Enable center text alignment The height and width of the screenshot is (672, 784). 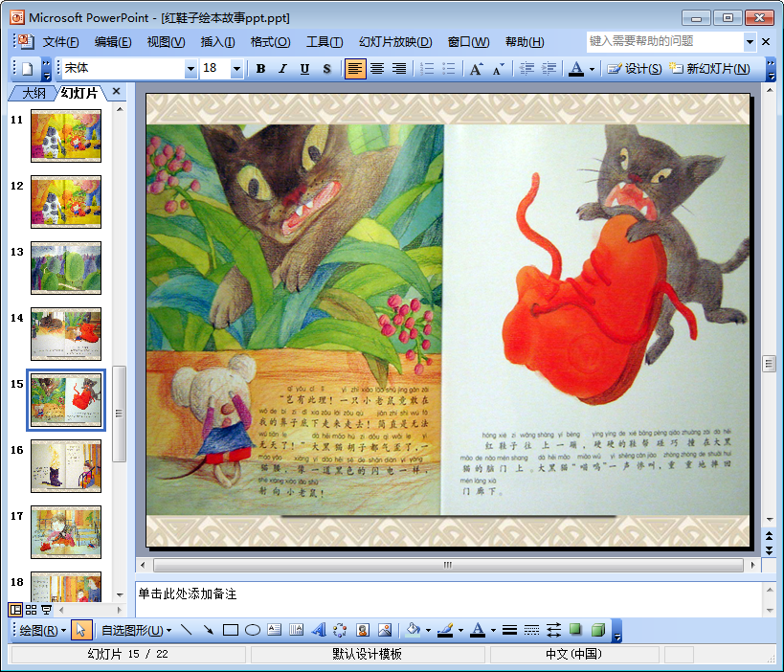point(377,69)
